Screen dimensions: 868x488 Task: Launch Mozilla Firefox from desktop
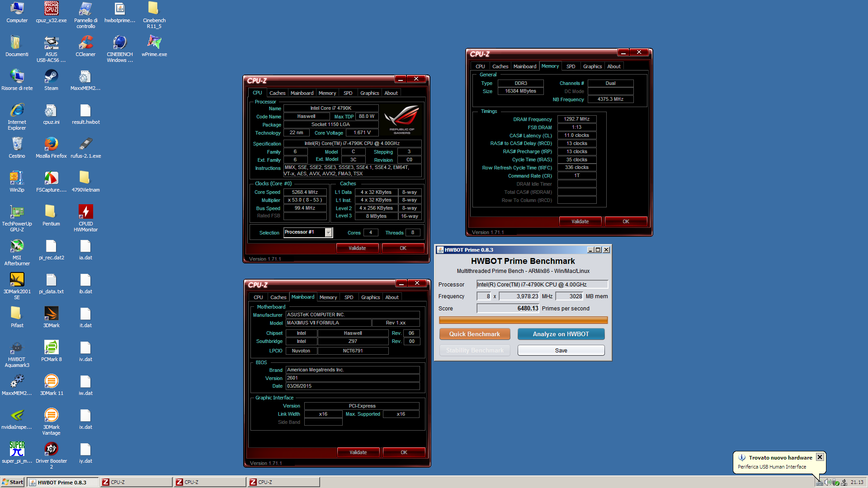click(51, 148)
